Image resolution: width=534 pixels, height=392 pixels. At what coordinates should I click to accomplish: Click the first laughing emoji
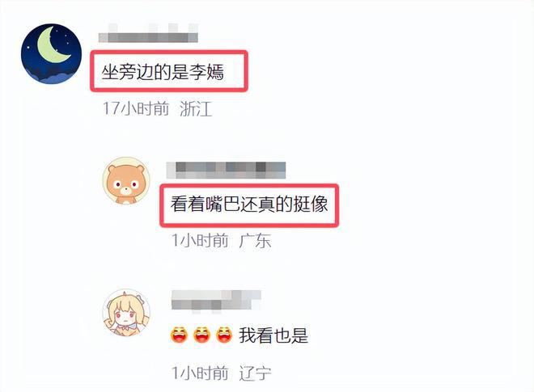pos(179,335)
